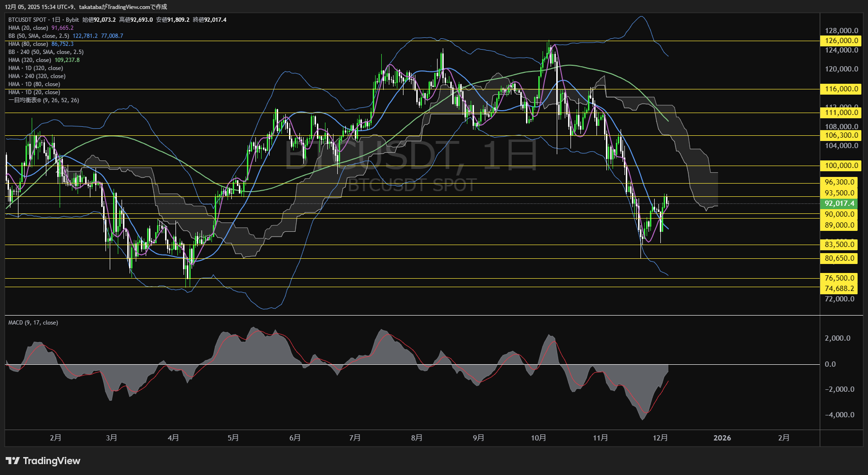The image size is (868, 475).
Task: Click the 74,688.2 price level label
Action: coord(839,289)
